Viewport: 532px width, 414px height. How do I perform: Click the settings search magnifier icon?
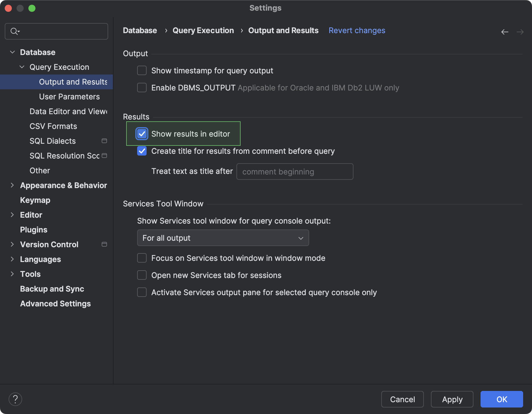tap(14, 31)
